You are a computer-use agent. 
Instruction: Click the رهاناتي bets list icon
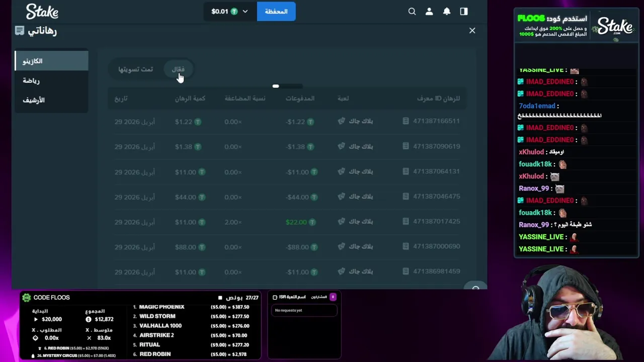(x=20, y=31)
